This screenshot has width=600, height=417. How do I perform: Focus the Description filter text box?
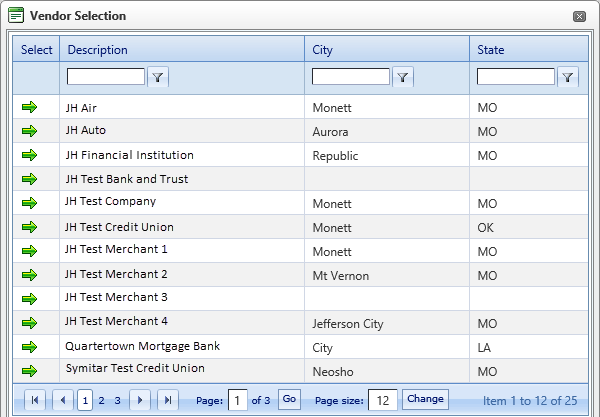106,77
